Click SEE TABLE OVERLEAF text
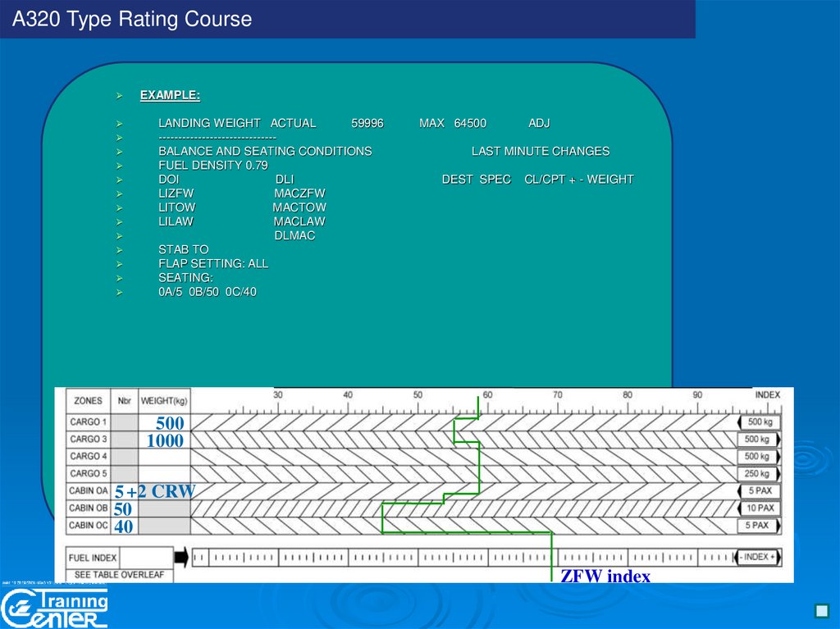Viewport: 840px width, 629px height. coord(119,575)
